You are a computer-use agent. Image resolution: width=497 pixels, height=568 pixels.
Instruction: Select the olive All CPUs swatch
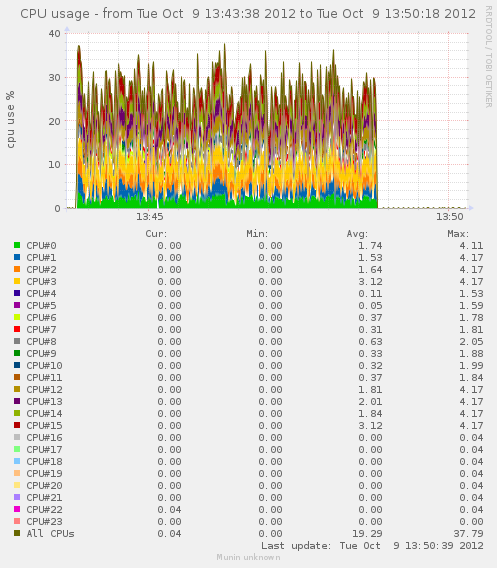click(x=17, y=533)
